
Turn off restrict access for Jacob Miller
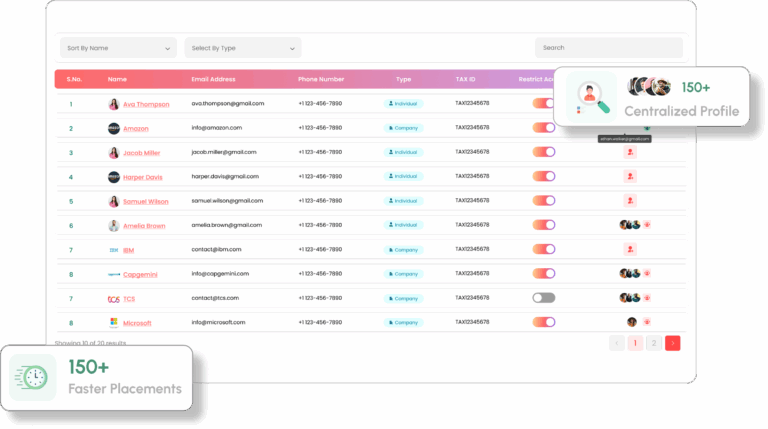[x=543, y=152]
